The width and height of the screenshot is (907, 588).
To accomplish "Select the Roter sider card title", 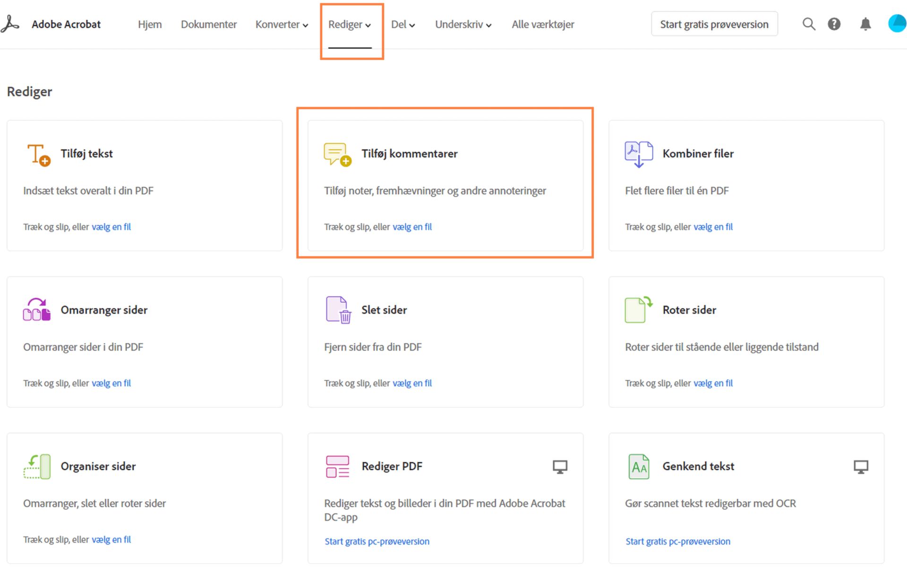I will pyautogui.click(x=689, y=310).
